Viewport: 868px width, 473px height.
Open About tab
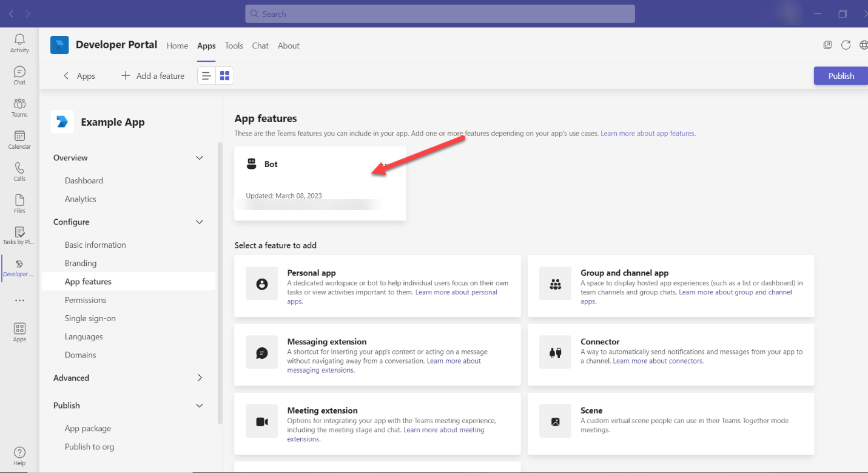tap(289, 46)
